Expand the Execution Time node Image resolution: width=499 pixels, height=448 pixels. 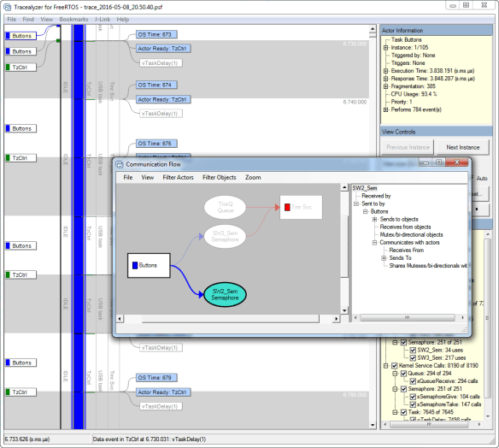pyautogui.click(x=385, y=71)
